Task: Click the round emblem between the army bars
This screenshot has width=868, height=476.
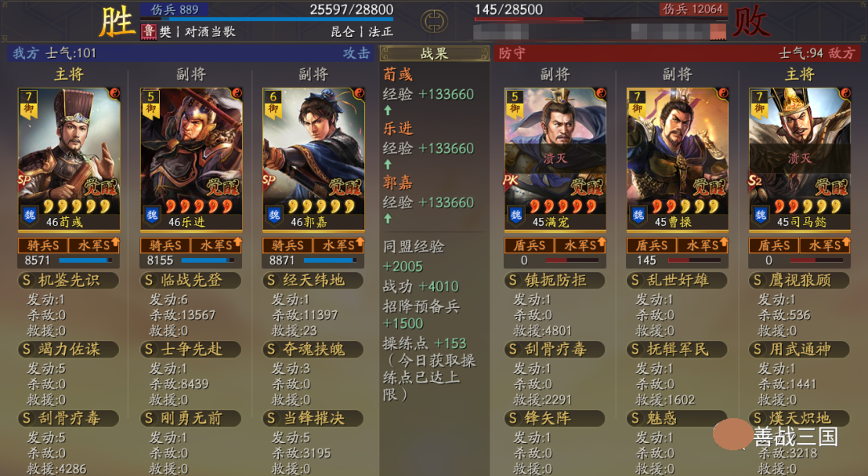Action: click(x=434, y=22)
